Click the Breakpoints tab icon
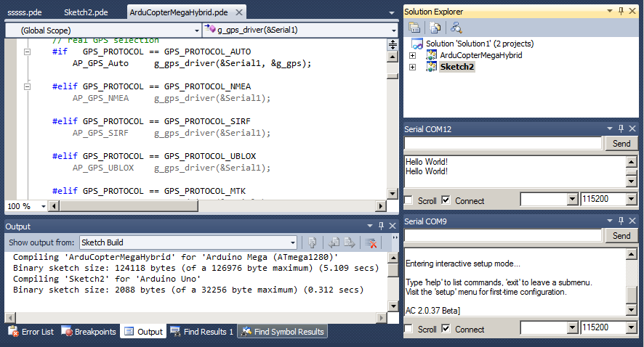644x347 pixels. (x=67, y=331)
